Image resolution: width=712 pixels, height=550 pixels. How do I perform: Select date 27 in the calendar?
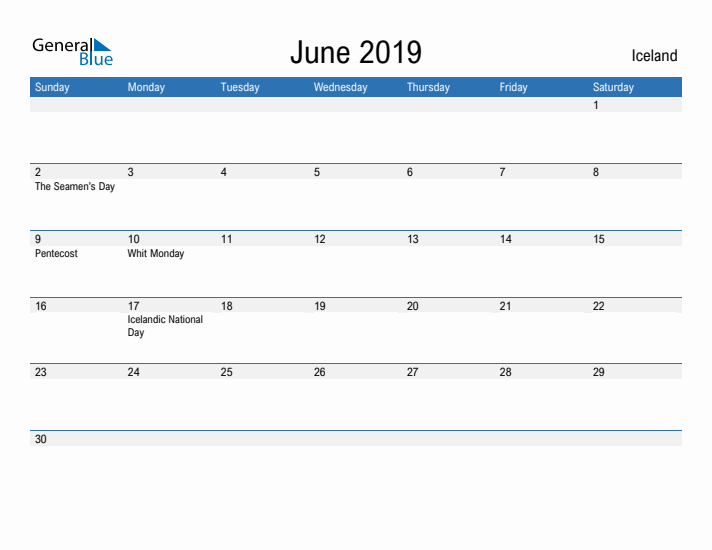[412, 372]
